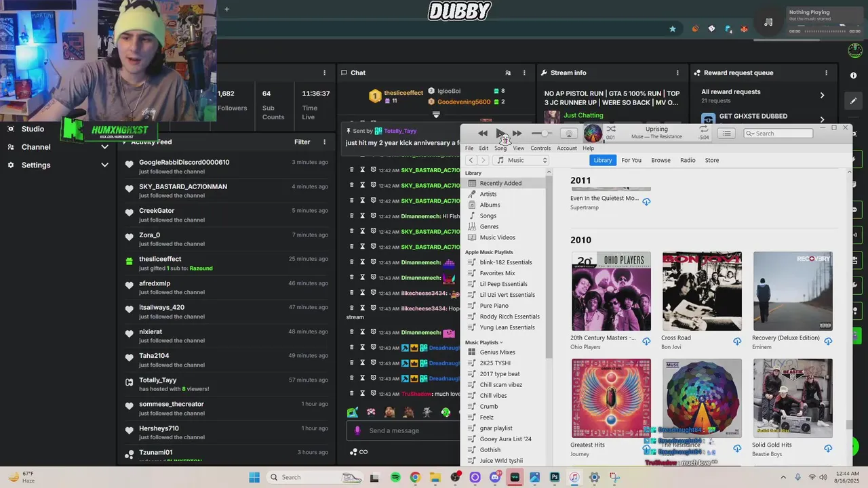Switch to the Radio tab
This screenshot has width=868, height=488.
[x=688, y=160]
